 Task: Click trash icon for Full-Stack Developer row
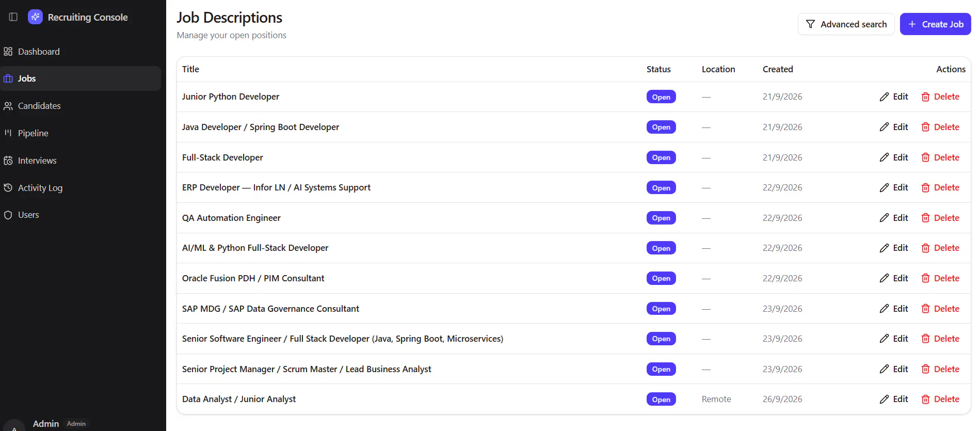coord(925,157)
